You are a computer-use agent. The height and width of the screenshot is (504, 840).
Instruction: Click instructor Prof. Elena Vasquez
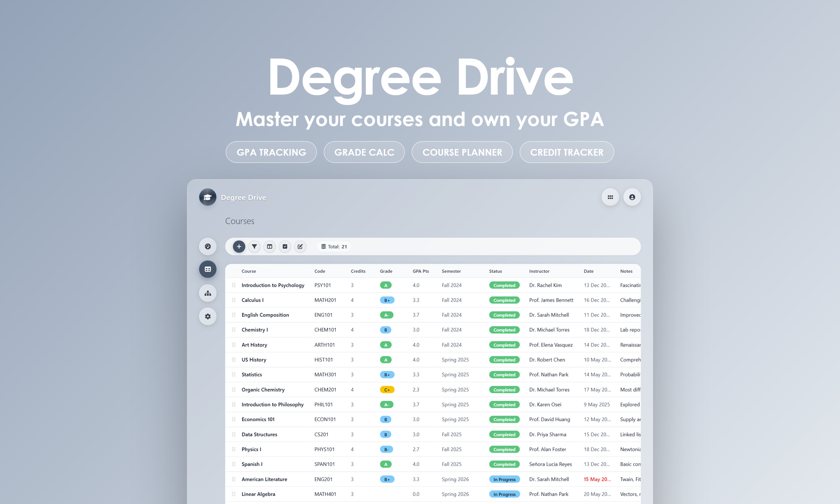tap(551, 345)
